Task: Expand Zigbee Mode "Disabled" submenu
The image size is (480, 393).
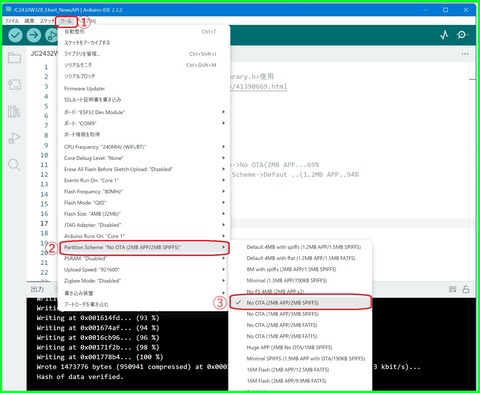Action: tap(144, 281)
